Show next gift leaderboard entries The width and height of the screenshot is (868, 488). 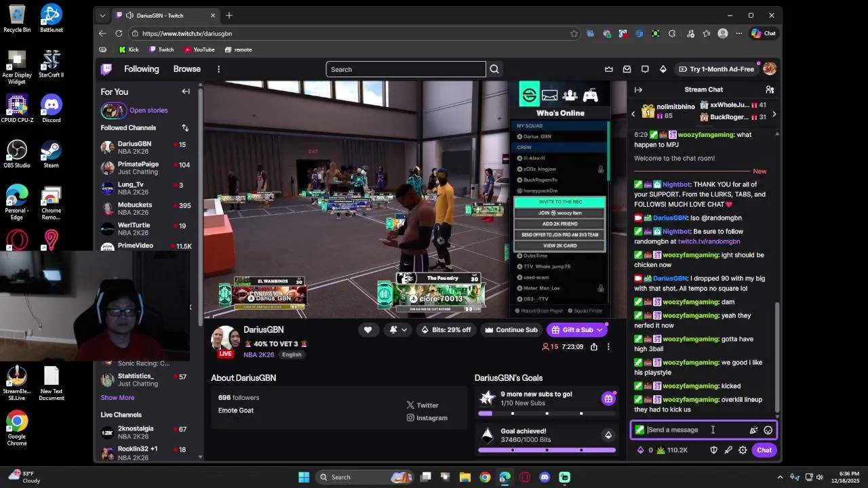(774, 115)
